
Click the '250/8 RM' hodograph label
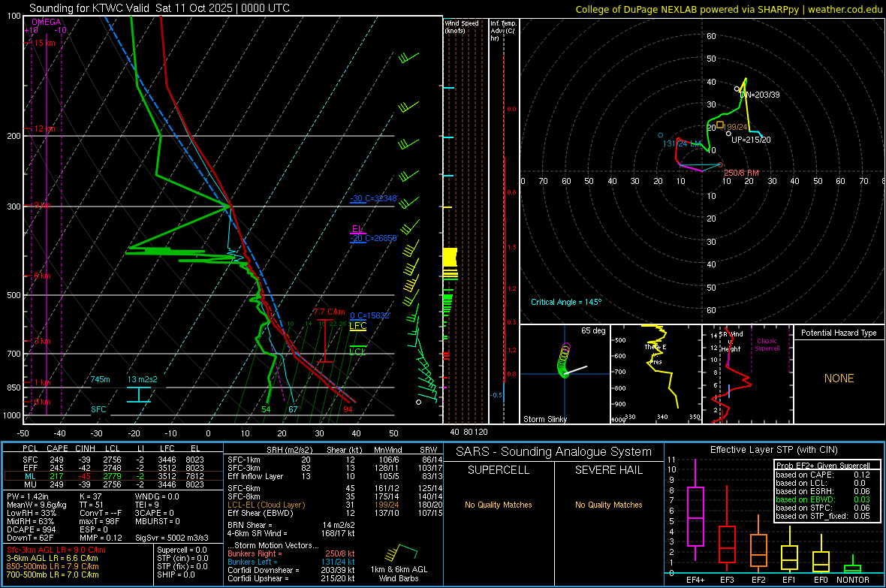click(741, 173)
